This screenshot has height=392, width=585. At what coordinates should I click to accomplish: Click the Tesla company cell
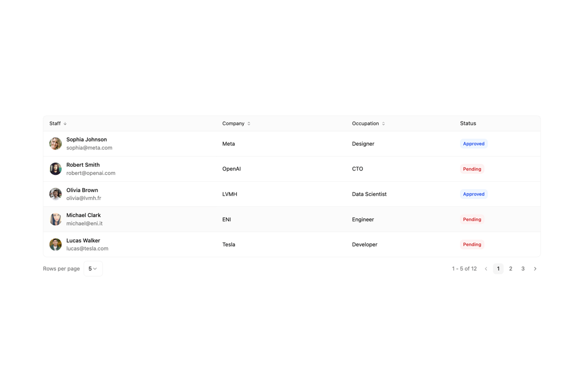(x=229, y=244)
